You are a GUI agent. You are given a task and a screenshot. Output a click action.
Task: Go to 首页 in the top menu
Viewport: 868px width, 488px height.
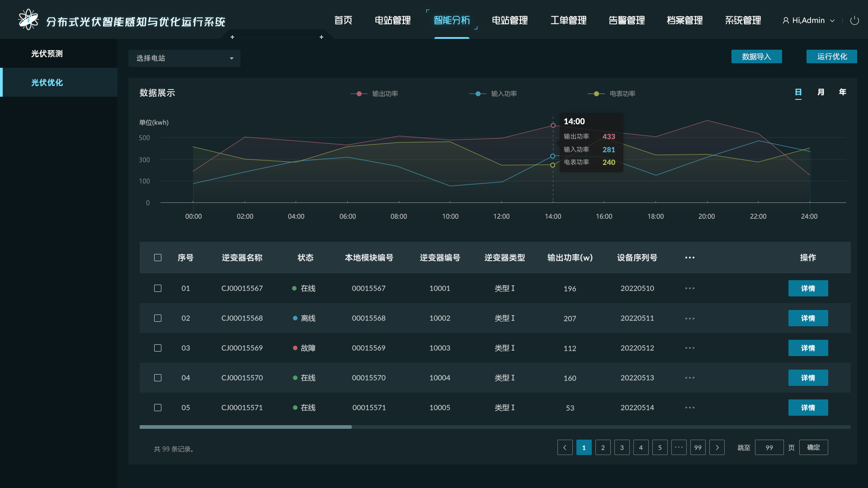[x=343, y=20]
